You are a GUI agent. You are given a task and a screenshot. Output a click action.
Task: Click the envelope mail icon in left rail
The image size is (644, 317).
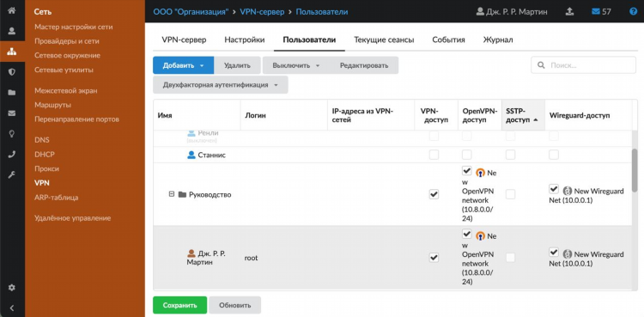12,113
